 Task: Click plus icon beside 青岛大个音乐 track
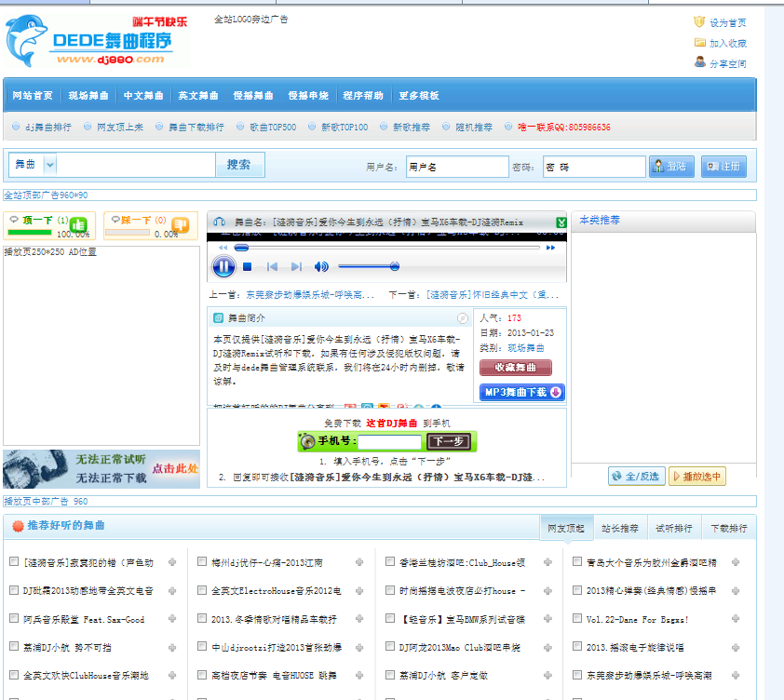click(735, 562)
